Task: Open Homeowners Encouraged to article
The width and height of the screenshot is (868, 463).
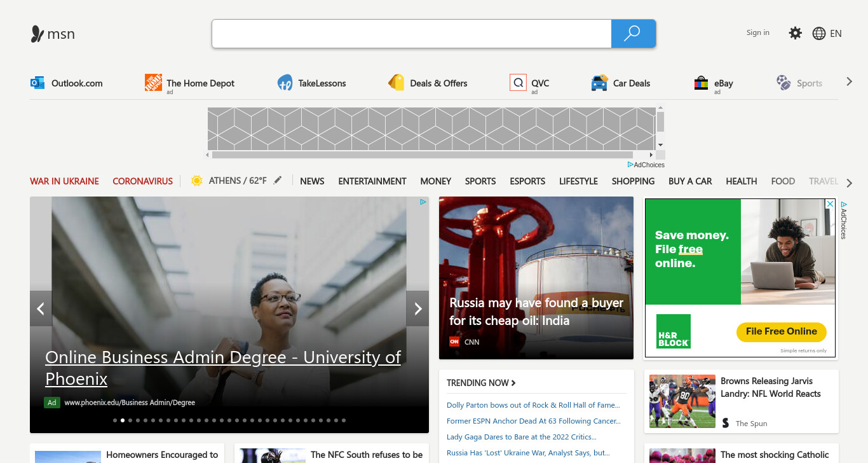Action: coord(162,455)
